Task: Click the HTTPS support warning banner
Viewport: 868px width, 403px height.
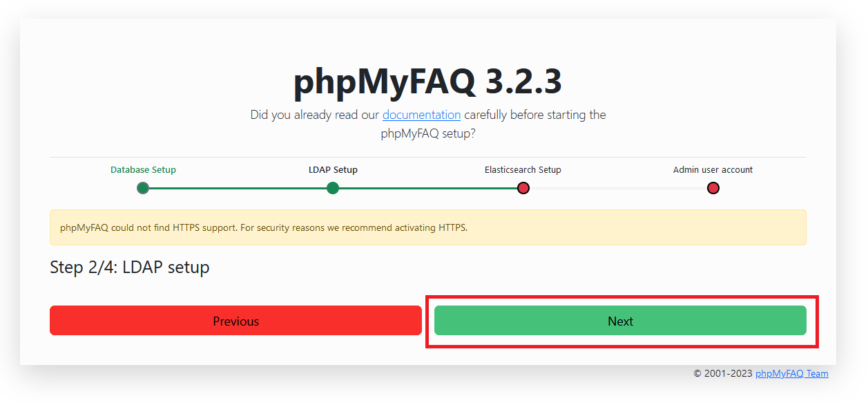Action: 428,227
